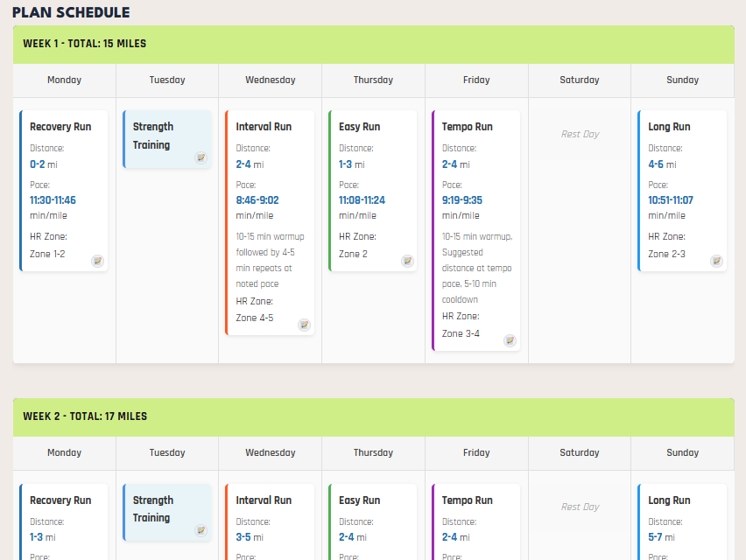Open Week 1 Interval Run title
Image resolution: width=746 pixels, height=560 pixels.
click(x=264, y=127)
